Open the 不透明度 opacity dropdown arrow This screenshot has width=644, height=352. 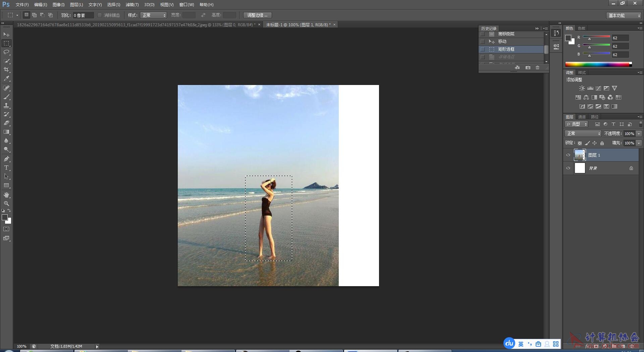(639, 134)
